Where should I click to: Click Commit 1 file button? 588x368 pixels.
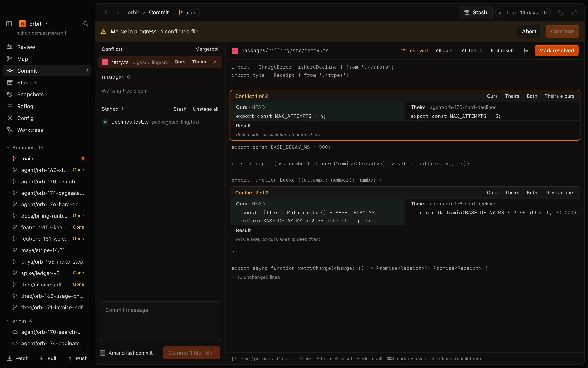(x=192, y=353)
